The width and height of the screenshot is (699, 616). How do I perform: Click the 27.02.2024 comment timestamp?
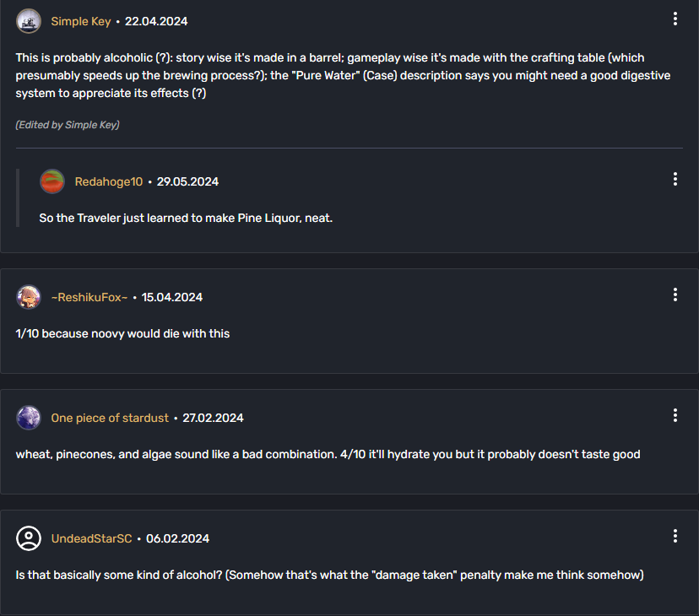(213, 418)
